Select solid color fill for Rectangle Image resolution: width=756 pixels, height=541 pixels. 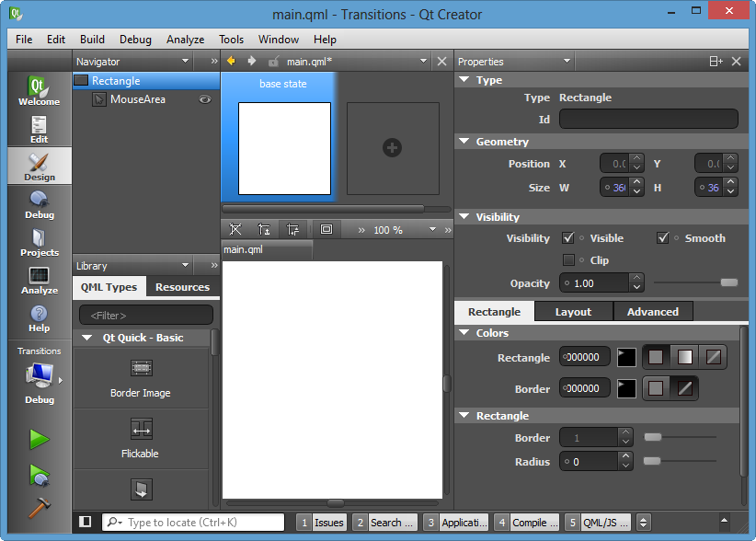pos(655,357)
